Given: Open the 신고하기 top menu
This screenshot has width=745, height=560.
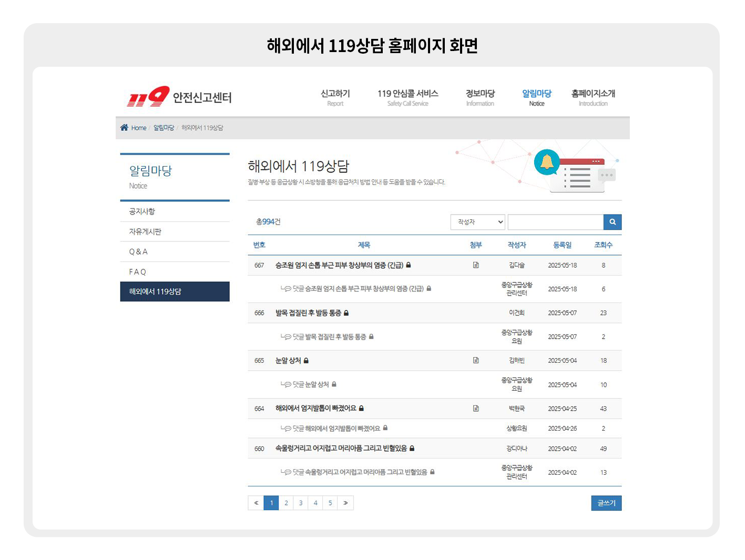Looking at the screenshot, I should [335, 97].
